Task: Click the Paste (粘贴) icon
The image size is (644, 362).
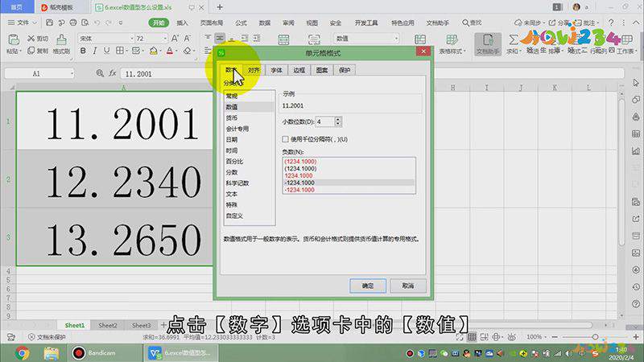Action: coord(14,39)
